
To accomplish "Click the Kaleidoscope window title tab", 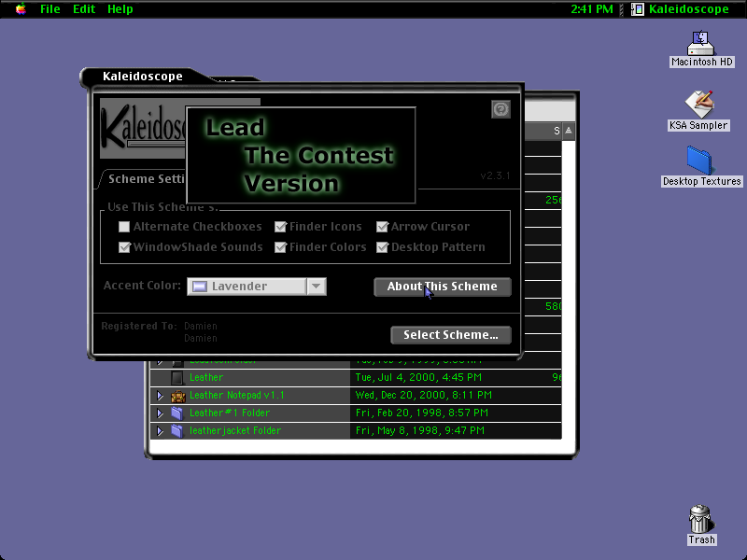I will click(x=143, y=77).
